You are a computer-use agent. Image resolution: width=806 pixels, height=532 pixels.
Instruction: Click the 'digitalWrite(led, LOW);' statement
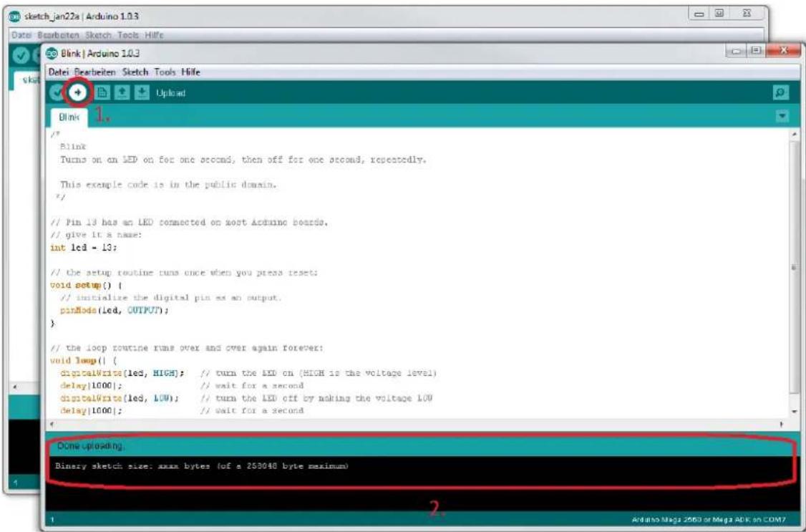tap(120, 398)
